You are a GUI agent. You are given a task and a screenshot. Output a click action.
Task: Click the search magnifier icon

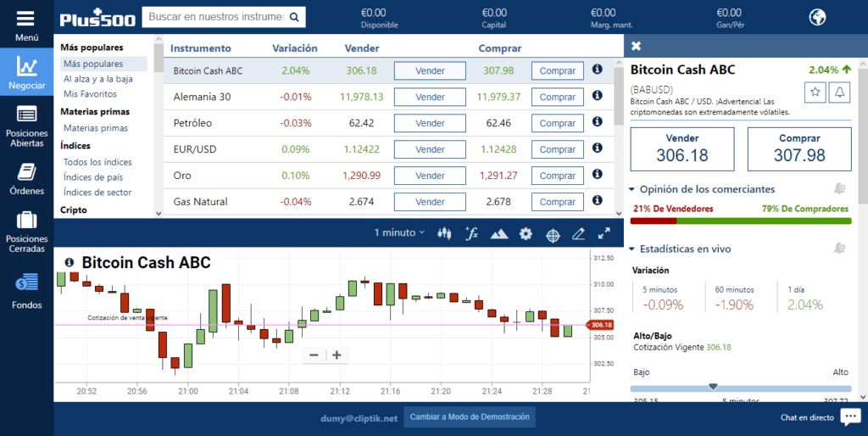coord(294,17)
